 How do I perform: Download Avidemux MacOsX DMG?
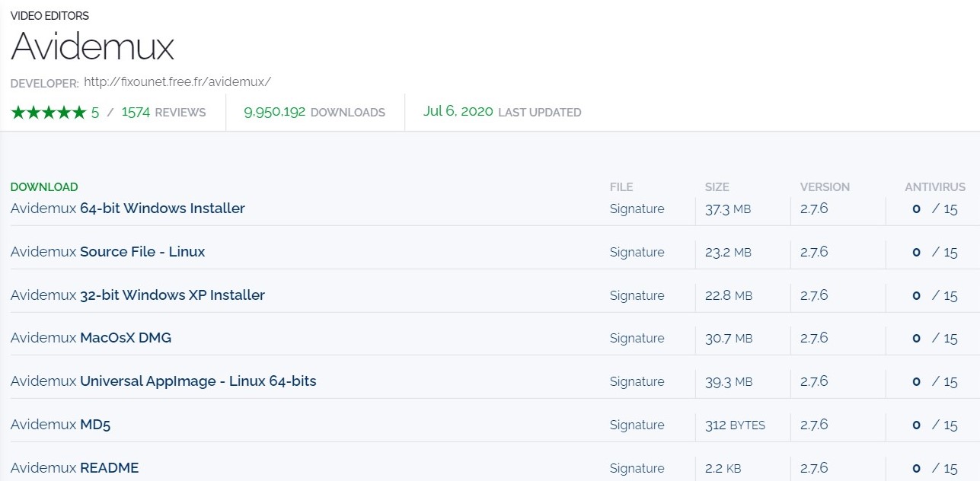tap(91, 338)
